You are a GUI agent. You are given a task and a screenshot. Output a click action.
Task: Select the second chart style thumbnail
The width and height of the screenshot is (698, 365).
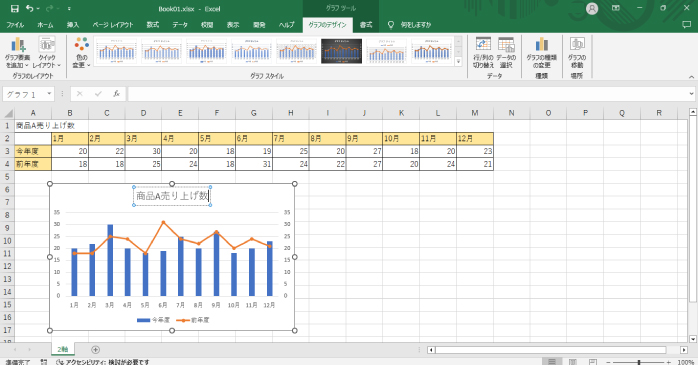point(161,51)
